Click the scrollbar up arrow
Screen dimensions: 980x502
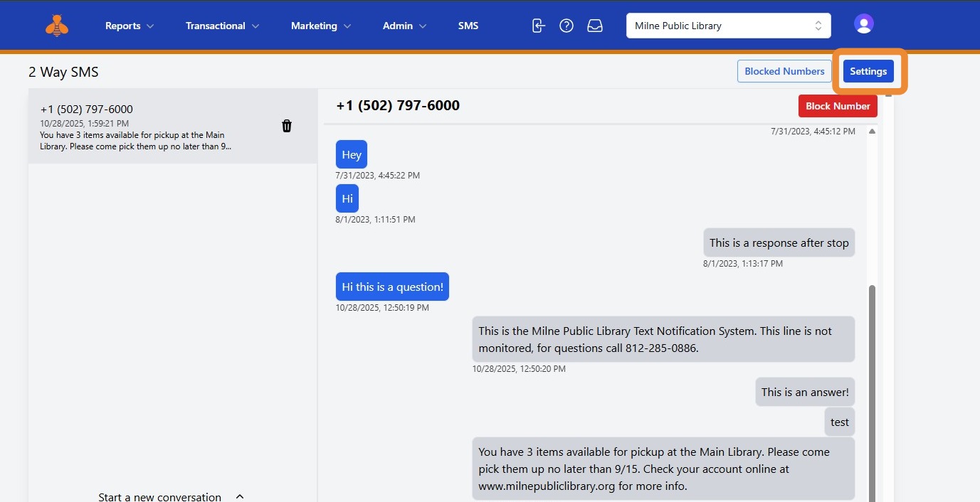[x=872, y=132]
